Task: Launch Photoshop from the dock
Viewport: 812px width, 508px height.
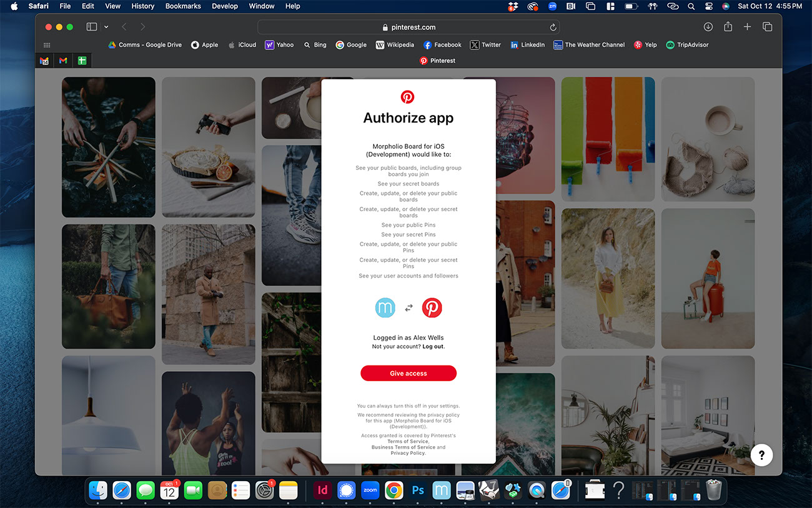Action: [418, 491]
